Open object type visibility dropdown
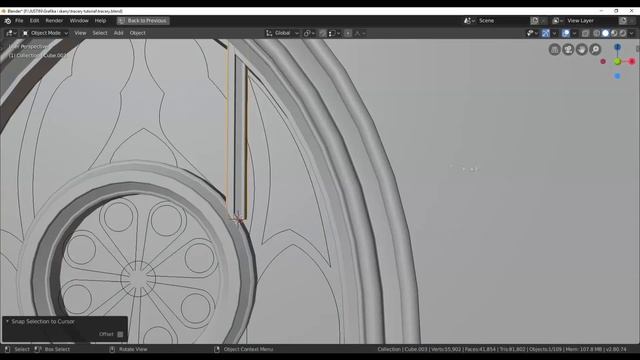 [x=532, y=33]
